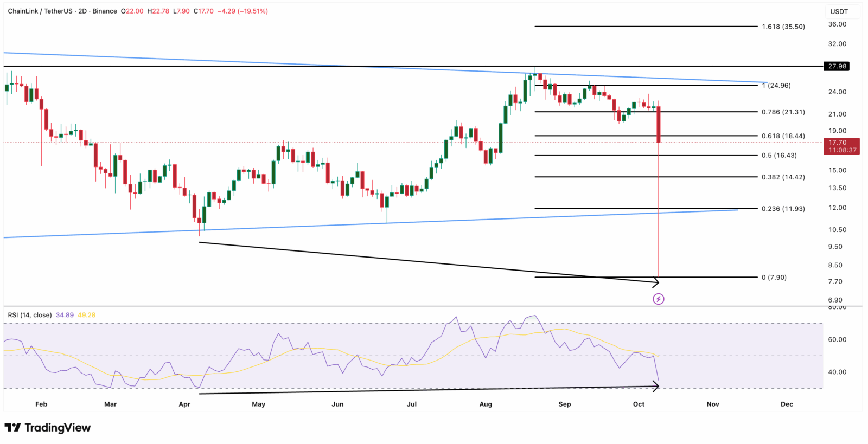Select the 1.618 (35.50) Fibonacci level label
868x444 pixels.
[783, 27]
